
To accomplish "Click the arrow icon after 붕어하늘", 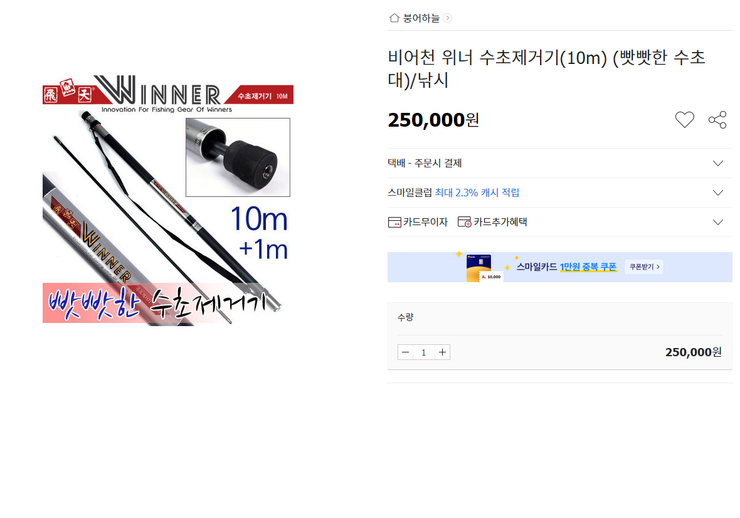I will (447, 18).
